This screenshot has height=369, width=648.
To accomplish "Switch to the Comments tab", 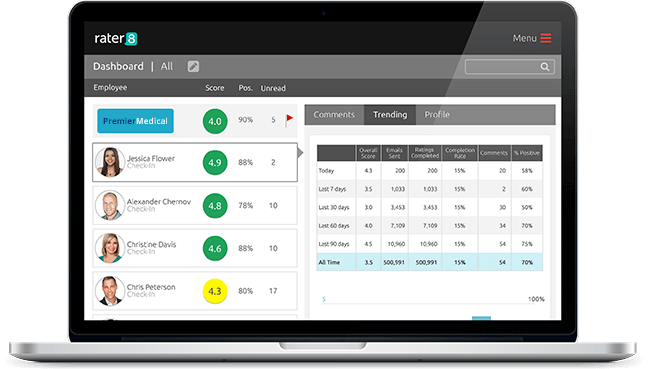I will [334, 114].
